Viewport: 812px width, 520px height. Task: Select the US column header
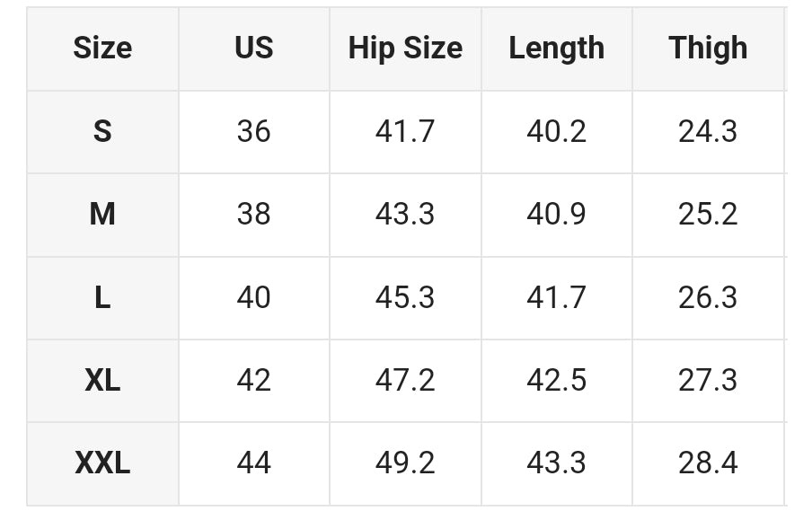[x=253, y=48]
